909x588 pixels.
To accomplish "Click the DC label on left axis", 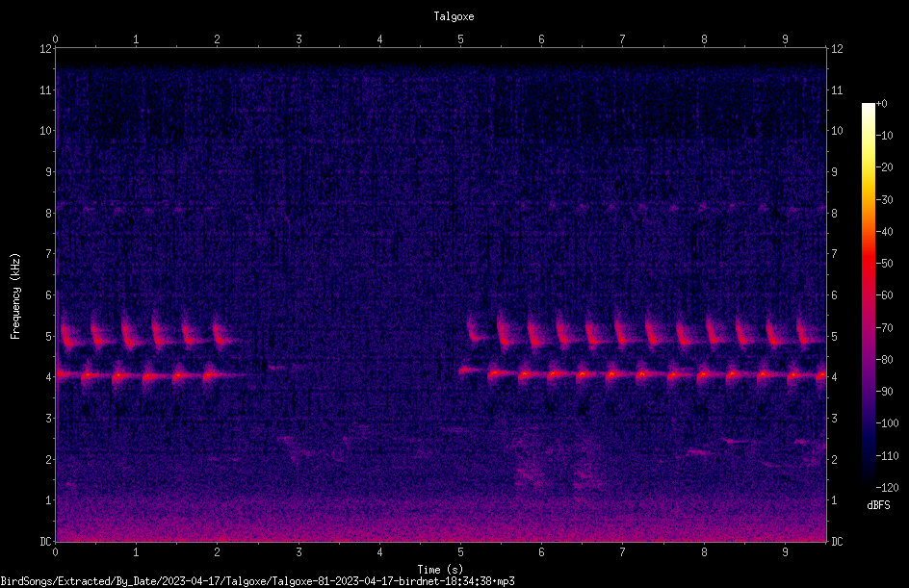I will pos(45,542).
